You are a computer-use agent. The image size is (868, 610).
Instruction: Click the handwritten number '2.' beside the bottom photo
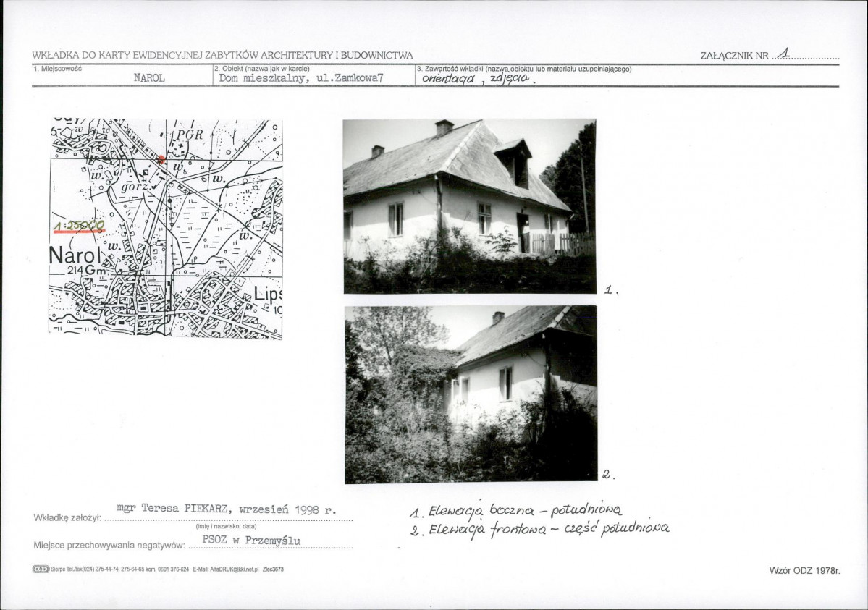click(x=608, y=475)
